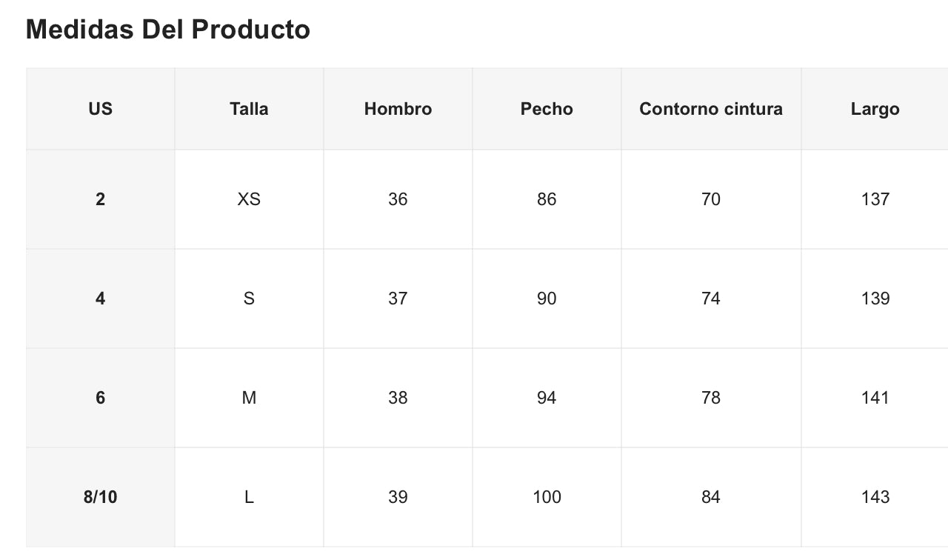948x560 pixels.
Task: Click the US size 8/10 row label
Action: click(100, 497)
